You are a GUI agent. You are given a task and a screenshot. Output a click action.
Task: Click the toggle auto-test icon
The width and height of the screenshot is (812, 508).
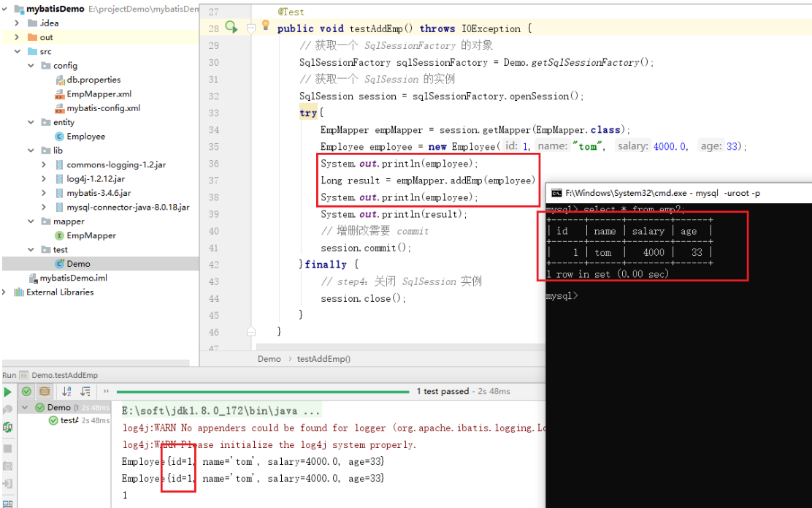[x=7, y=428]
